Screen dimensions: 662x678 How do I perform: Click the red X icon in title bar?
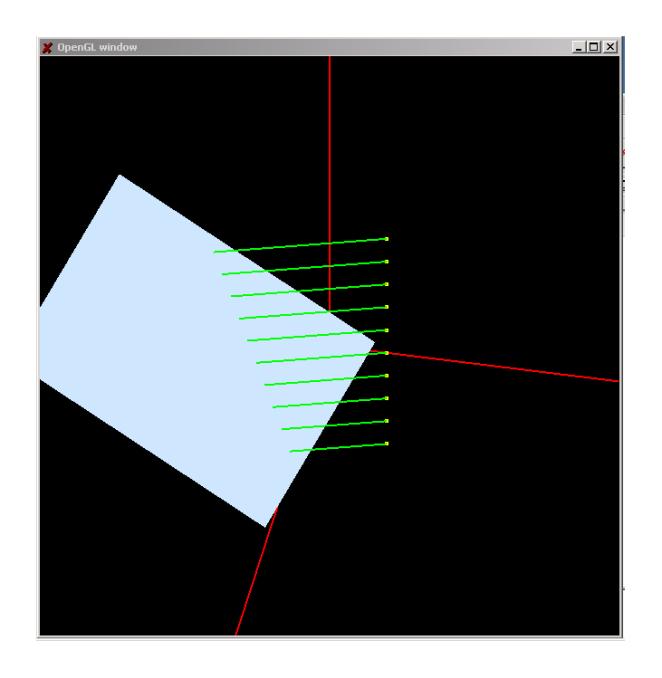tap(46, 47)
